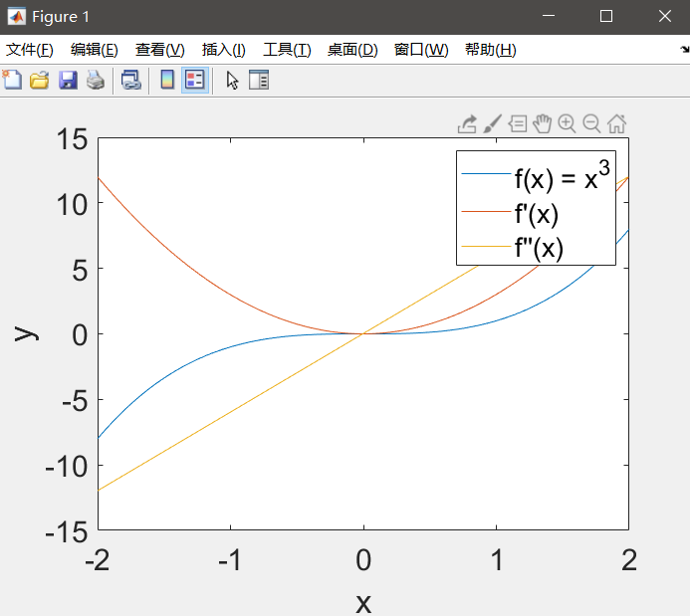Open a file with the folder icon
The height and width of the screenshot is (616, 690).
[x=40, y=81]
